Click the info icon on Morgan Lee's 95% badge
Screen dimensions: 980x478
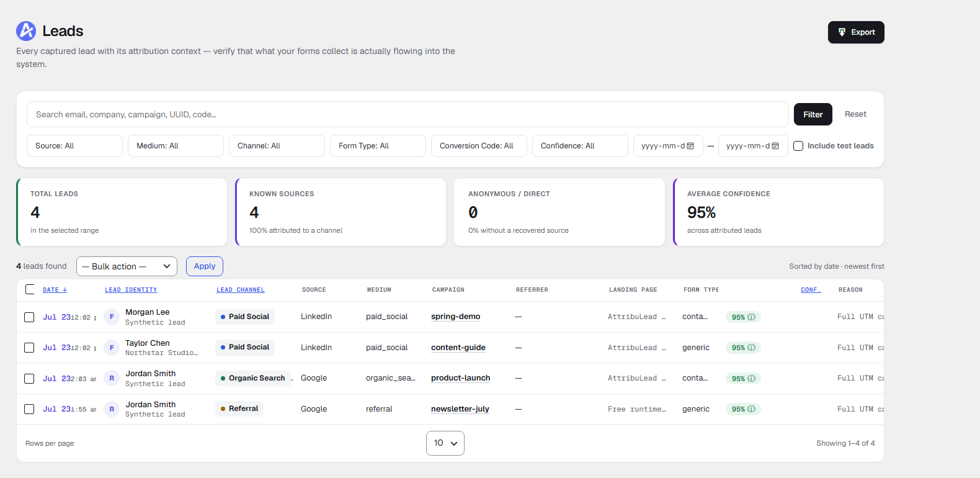tap(752, 317)
